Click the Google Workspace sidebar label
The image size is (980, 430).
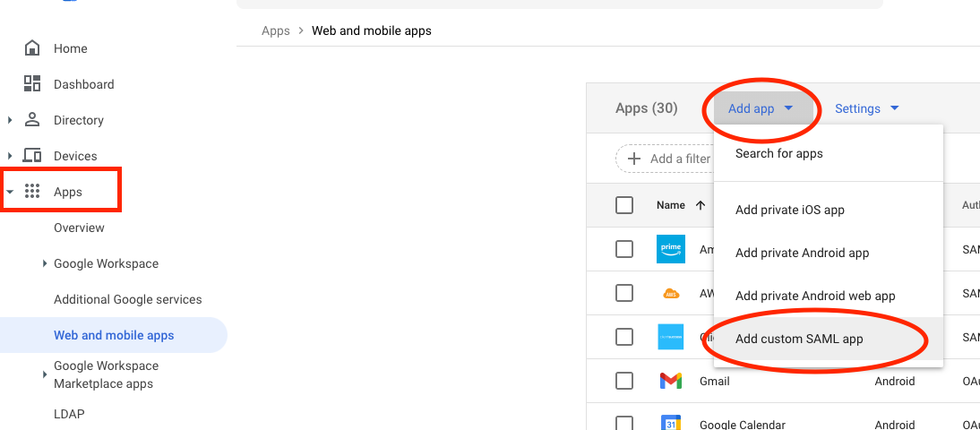click(107, 263)
